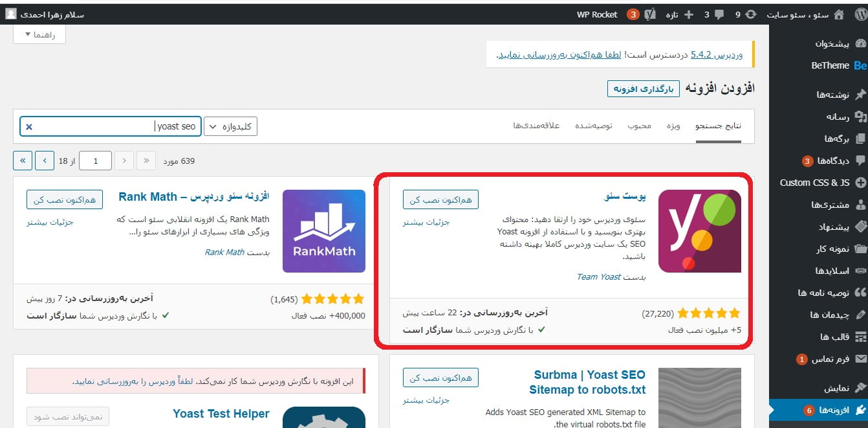Screen dimensions: 868x428
Task: Click the Team Yoast author link
Action: [598, 276]
